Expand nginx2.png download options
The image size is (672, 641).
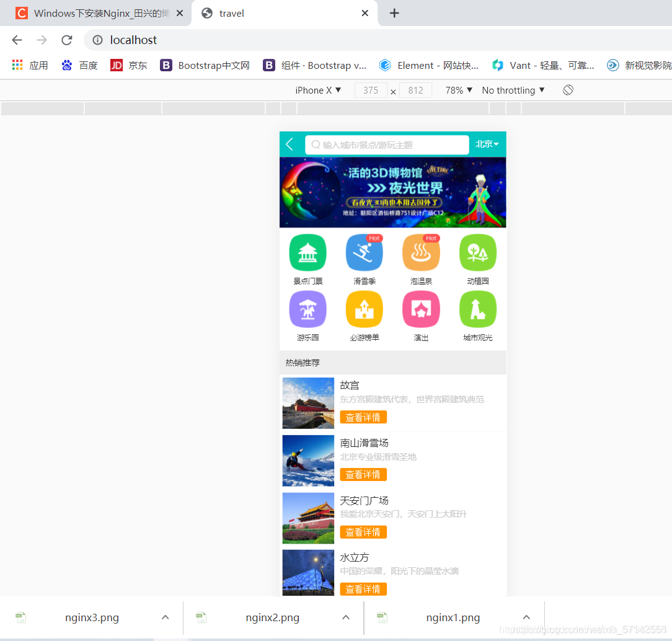346,617
